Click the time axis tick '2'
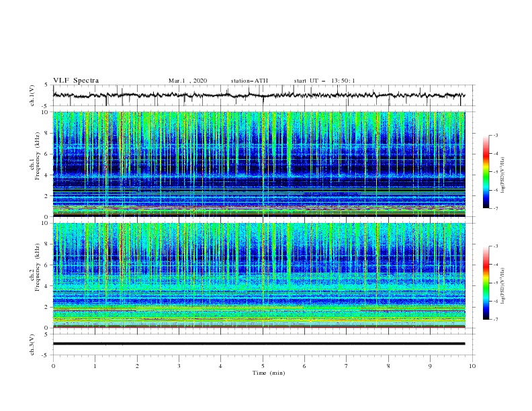This screenshot has height=411, width=532. [137, 366]
